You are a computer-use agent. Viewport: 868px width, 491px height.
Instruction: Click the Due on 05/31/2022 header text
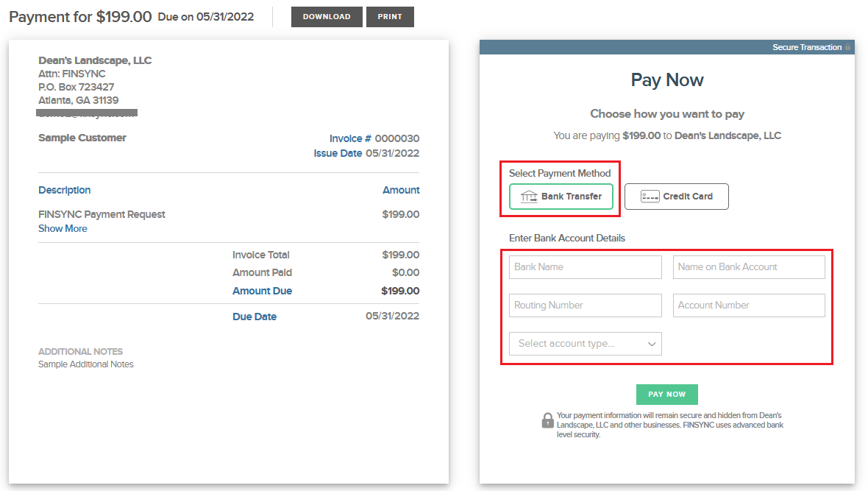[x=206, y=17]
